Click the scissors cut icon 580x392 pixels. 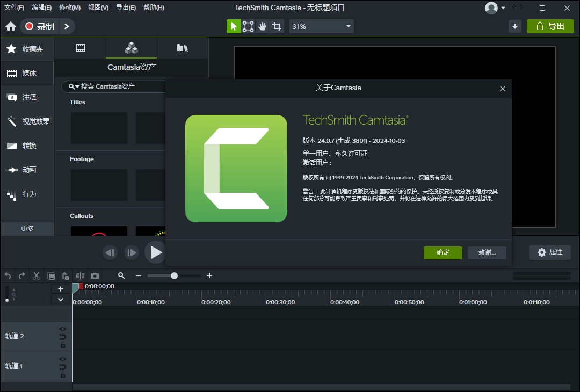point(37,275)
